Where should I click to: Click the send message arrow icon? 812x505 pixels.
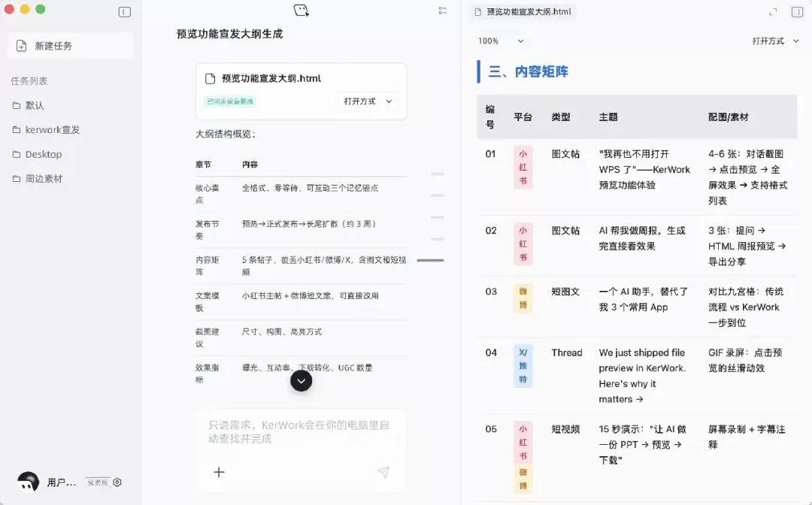pos(383,471)
